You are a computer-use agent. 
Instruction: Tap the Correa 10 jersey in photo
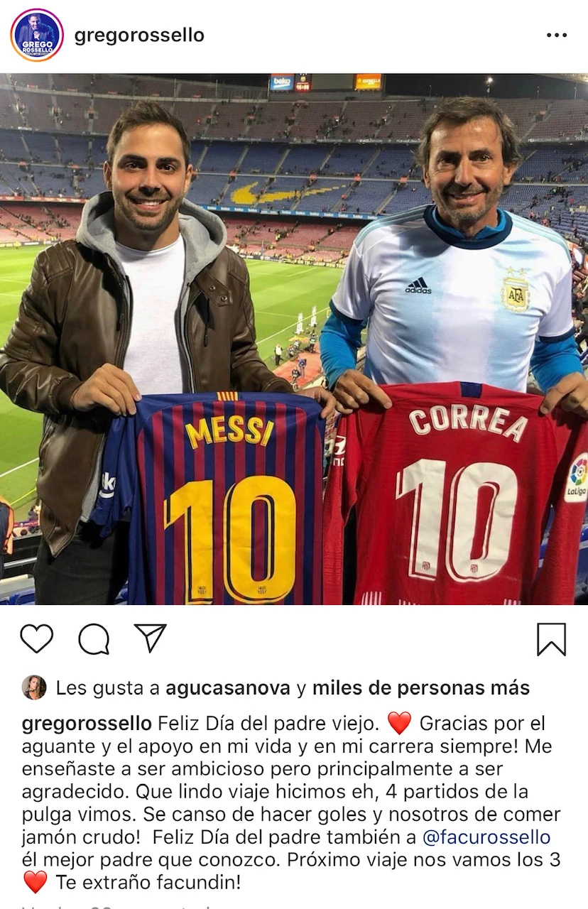pos(458,494)
